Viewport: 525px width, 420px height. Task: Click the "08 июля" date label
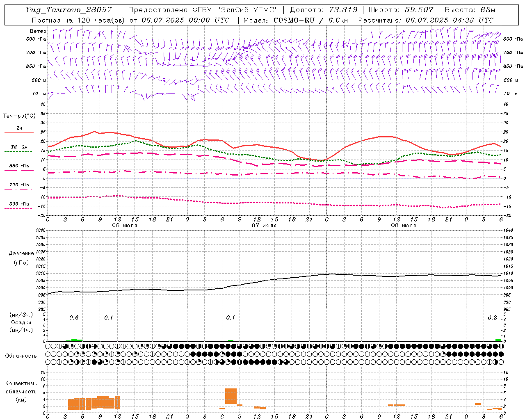point(404,226)
